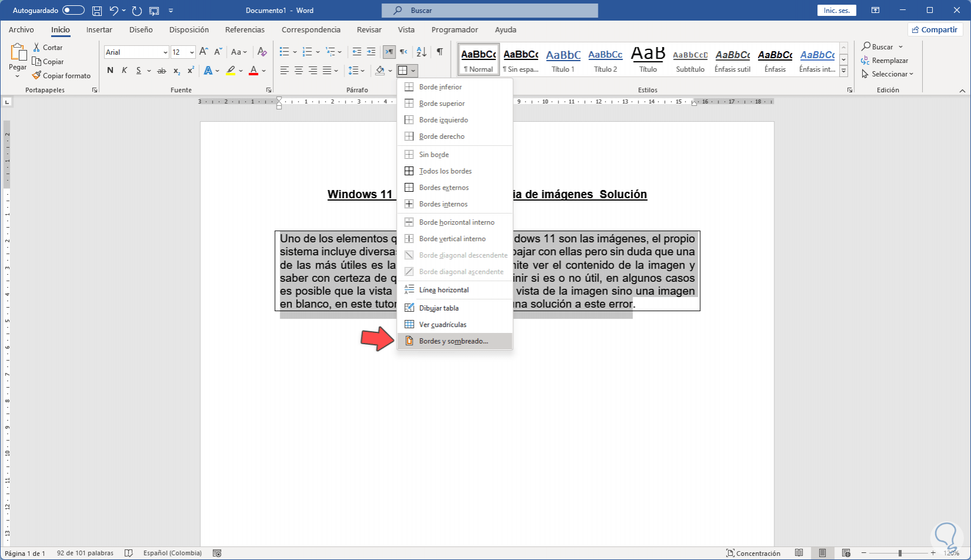Image resolution: width=971 pixels, height=560 pixels.
Task: Decrease the paragraph indent
Action: tap(357, 52)
